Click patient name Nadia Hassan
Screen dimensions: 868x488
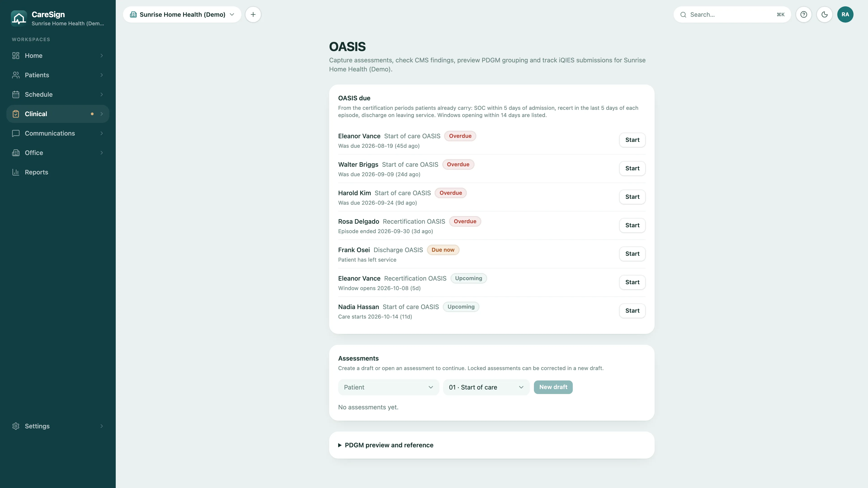pyautogui.click(x=358, y=307)
